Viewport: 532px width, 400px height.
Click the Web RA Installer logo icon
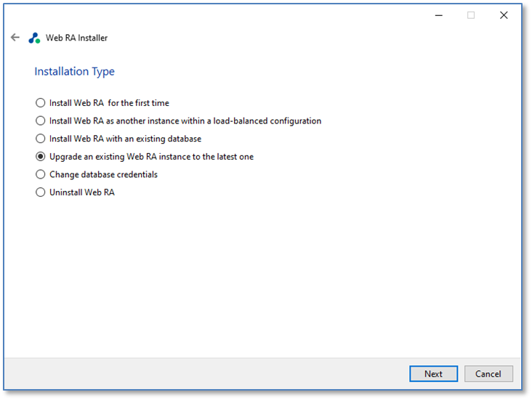(34, 38)
